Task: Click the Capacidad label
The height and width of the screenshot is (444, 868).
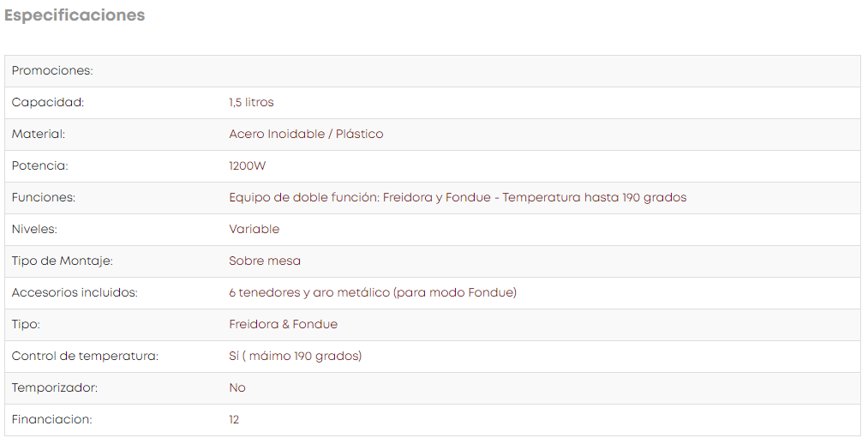Action: click(48, 102)
